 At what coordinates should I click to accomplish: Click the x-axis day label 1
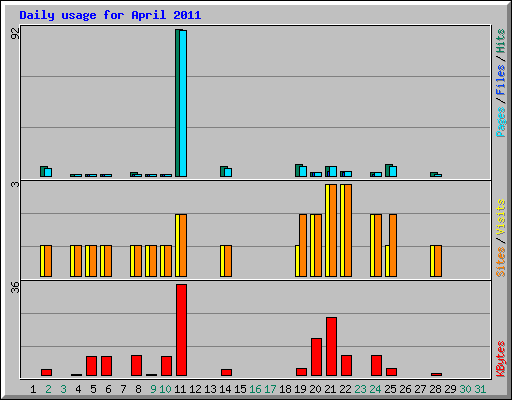click(33, 389)
